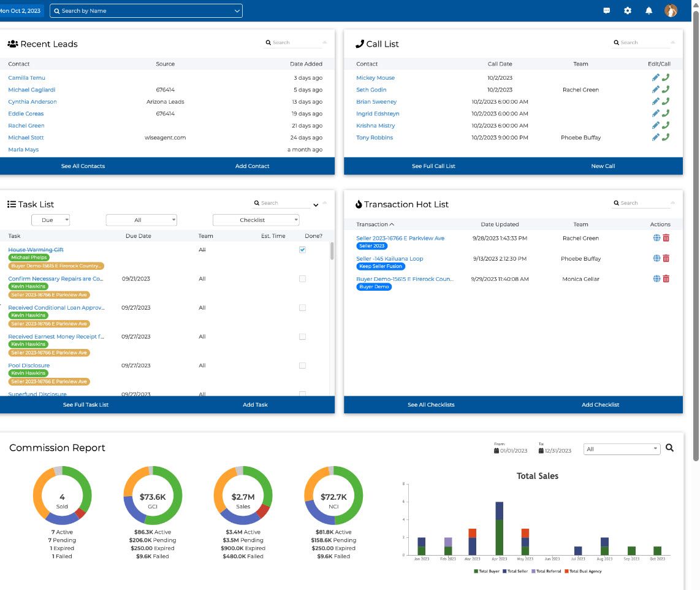Mark the Pool Disclosure task as done
This screenshot has width=700, height=590.
point(302,365)
